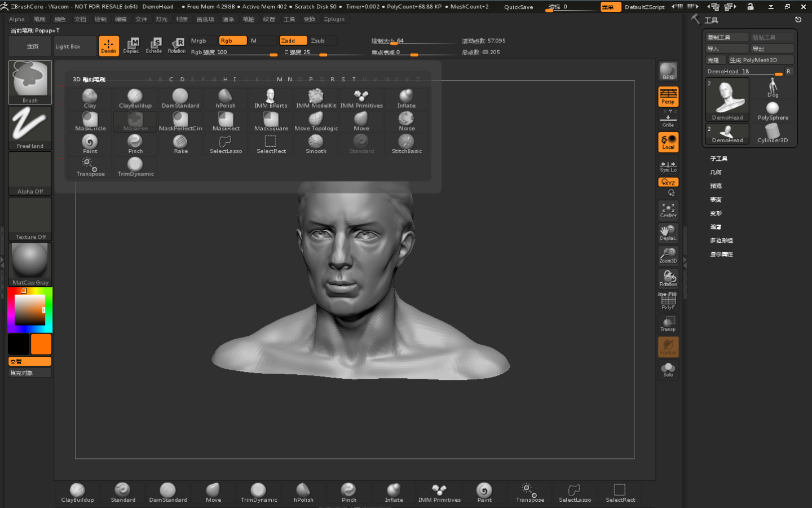Image resolution: width=812 pixels, height=508 pixels.
Task: Open the Alpha Off selector
Action: coord(30,174)
